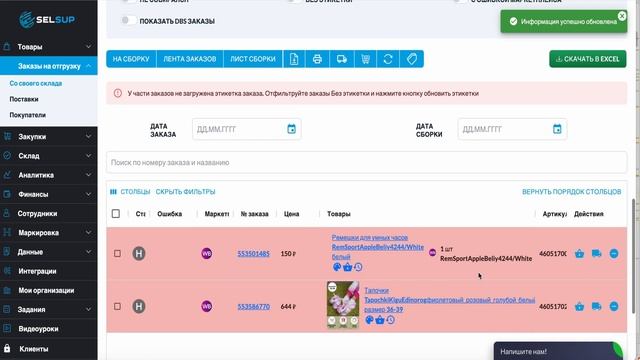Image resolution: width=640 pixels, height=360 pixels.
Task: Click Скачать в Excel button
Action: pos(588,59)
